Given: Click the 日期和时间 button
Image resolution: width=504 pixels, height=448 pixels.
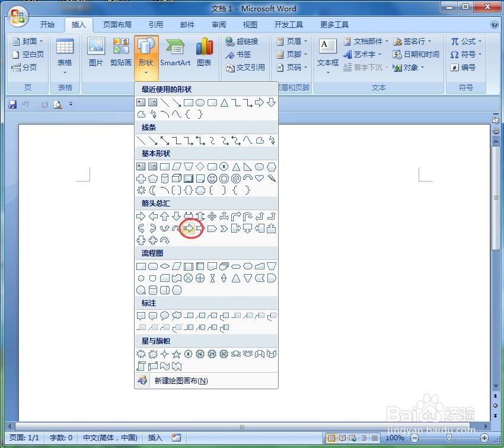Looking at the screenshot, I should [x=416, y=55].
